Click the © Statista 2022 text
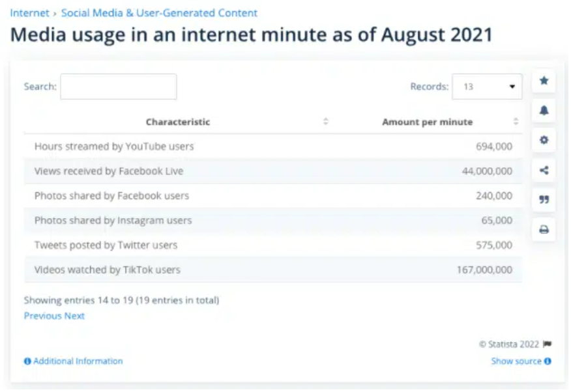The width and height of the screenshot is (571, 392). click(x=509, y=344)
